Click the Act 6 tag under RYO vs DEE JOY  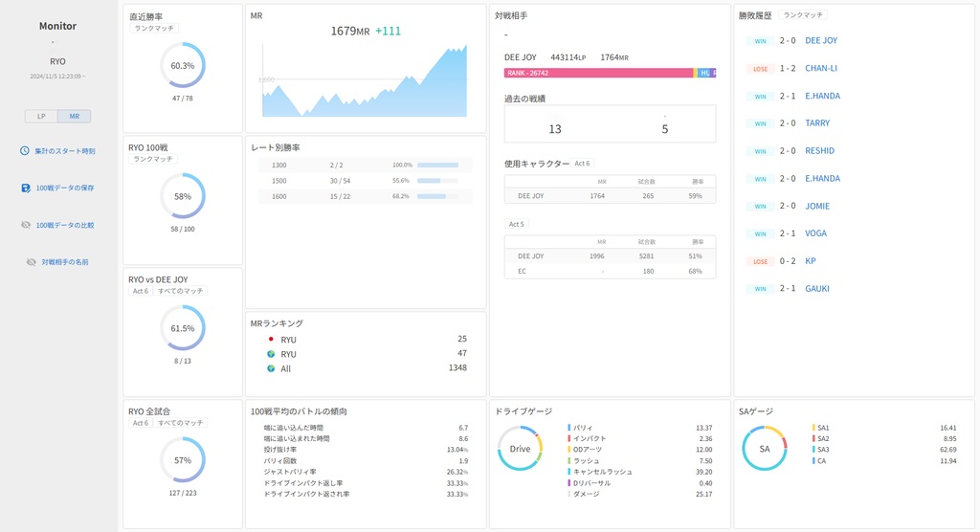click(141, 291)
